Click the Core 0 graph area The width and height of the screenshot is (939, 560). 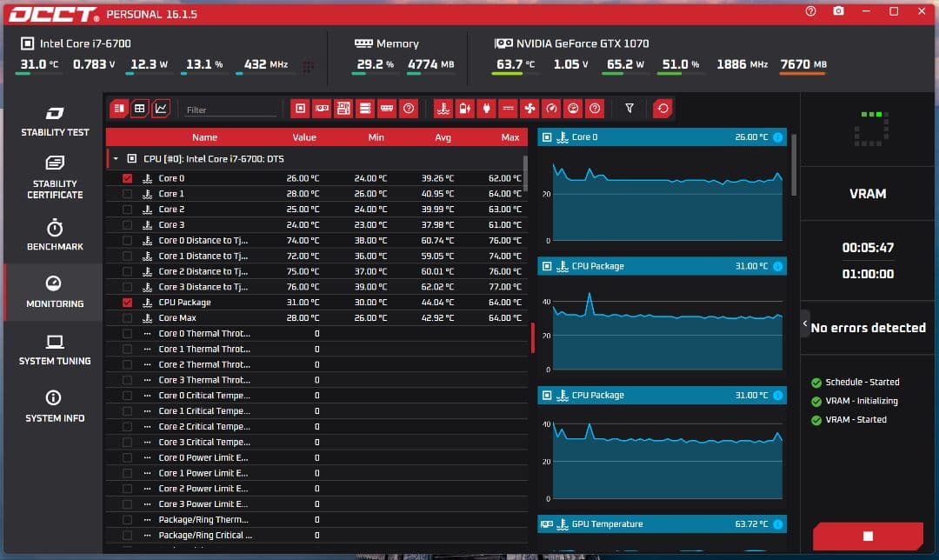[x=667, y=196]
